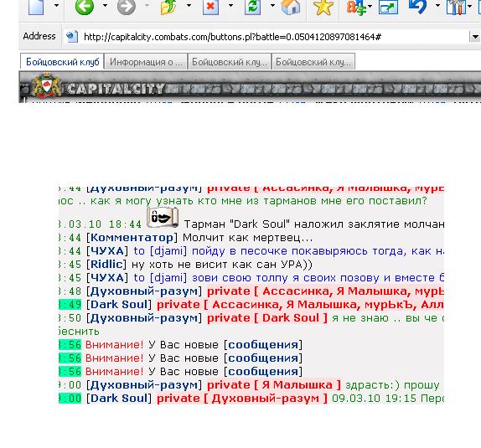The width and height of the screenshot is (481, 448).
Task: Click 'private [ Духовный-разум ]' red label
Action: (242, 399)
